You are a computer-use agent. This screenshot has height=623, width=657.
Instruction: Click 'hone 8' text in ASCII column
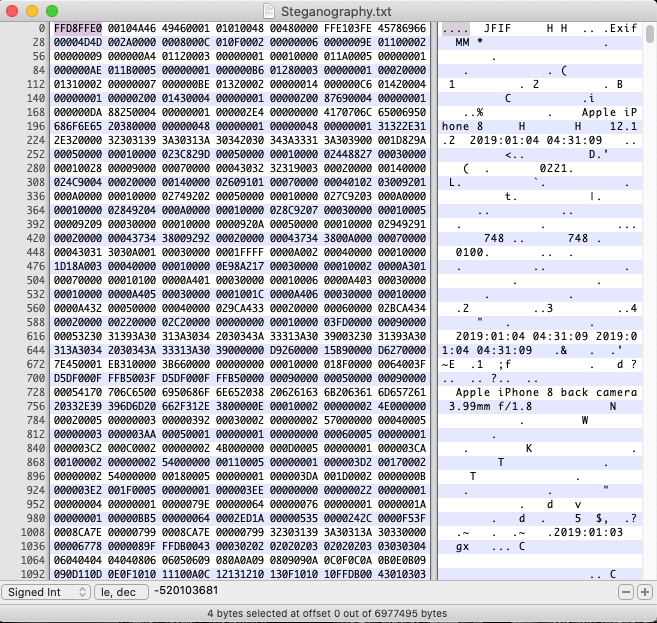tap(463, 126)
